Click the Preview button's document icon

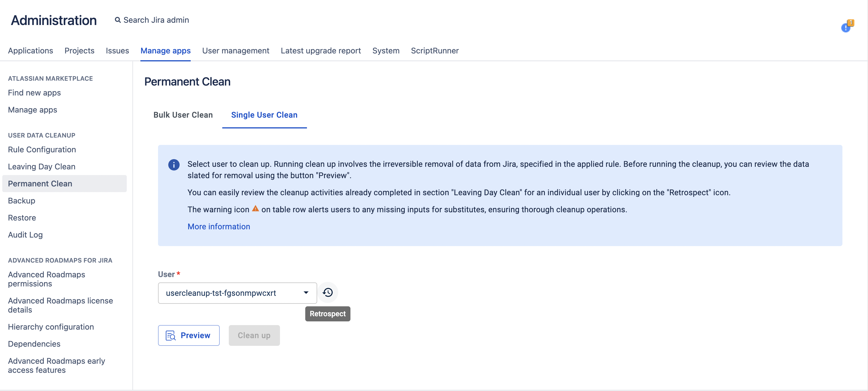point(171,335)
